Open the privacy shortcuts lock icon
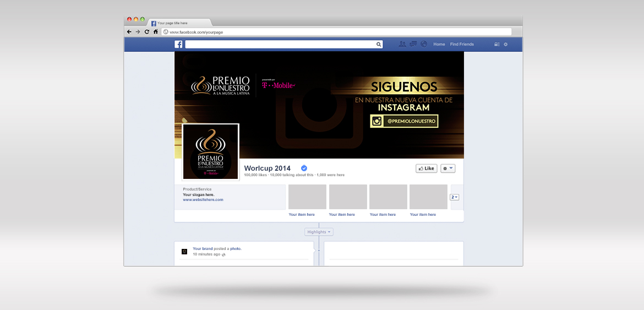Viewport: 644px width, 310px height. click(x=496, y=45)
